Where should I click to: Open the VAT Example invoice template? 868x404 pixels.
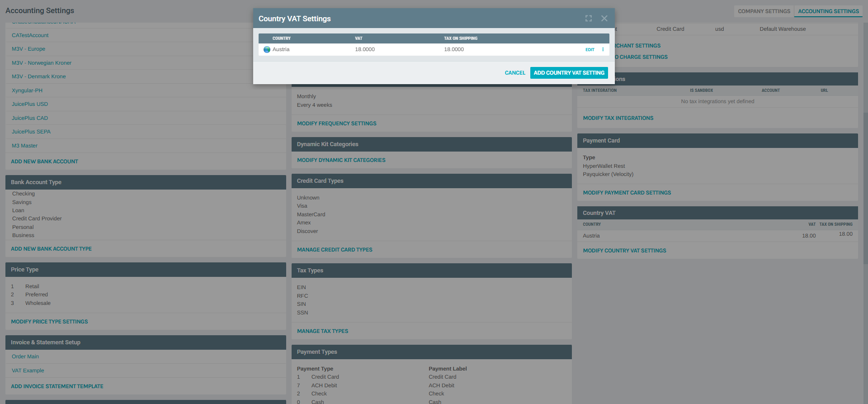click(28, 371)
